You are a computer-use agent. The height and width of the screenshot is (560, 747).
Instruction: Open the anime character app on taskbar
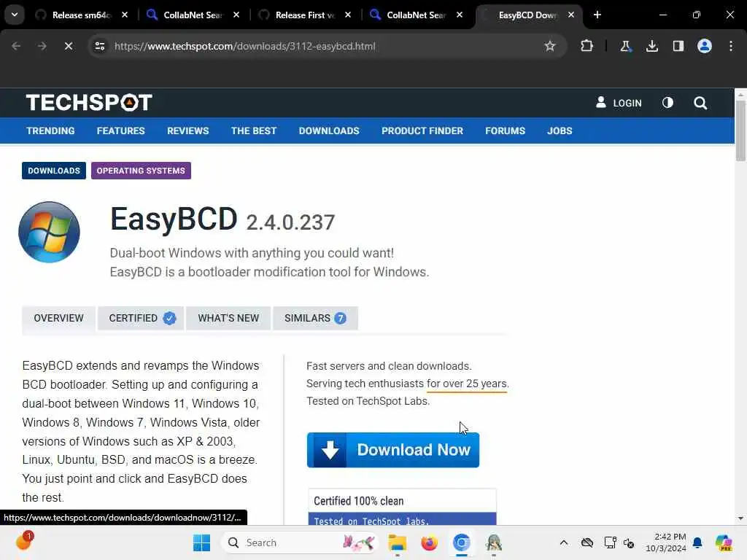pos(494,542)
